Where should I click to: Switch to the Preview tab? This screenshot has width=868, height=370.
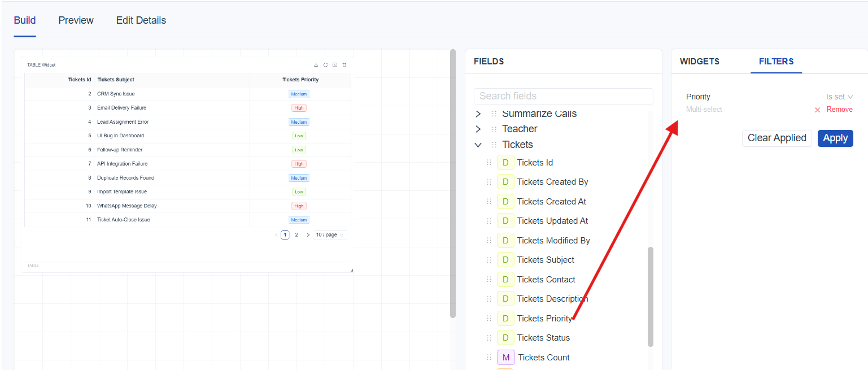[x=76, y=20]
